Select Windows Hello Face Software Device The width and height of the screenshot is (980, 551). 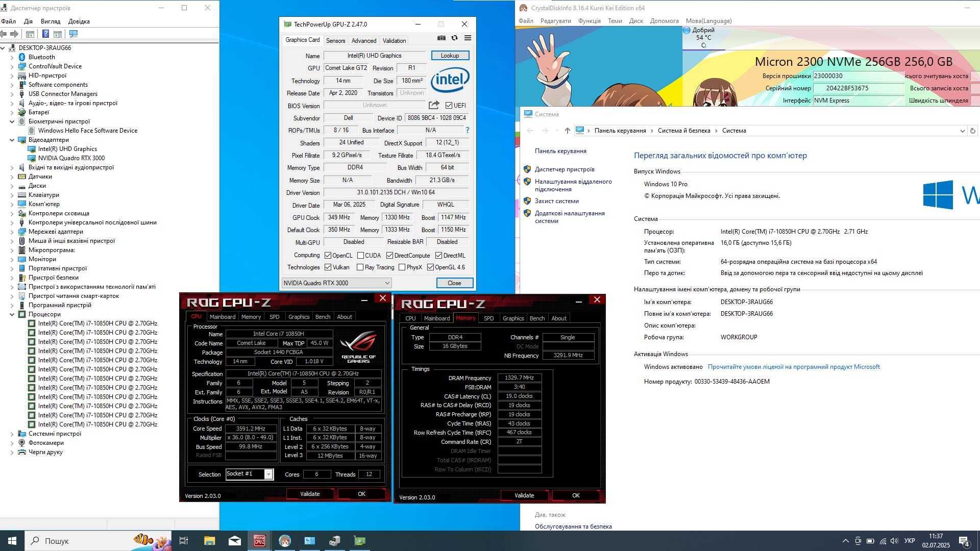(88, 131)
